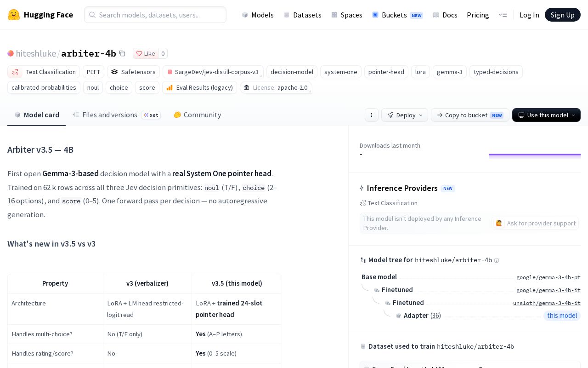Expand the more navigation menu icon
The image size is (588, 368).
(x=503, y=15)
